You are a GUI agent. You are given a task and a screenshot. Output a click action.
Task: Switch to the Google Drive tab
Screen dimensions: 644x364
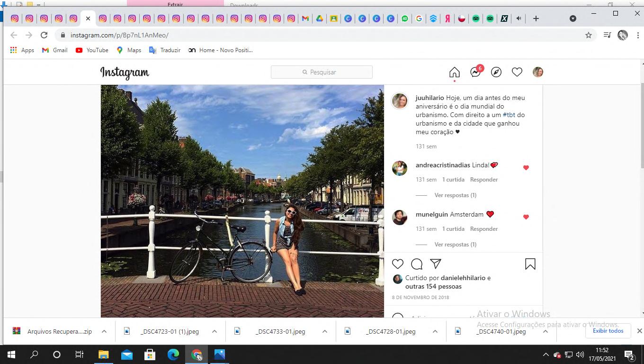tap(320, 18)
